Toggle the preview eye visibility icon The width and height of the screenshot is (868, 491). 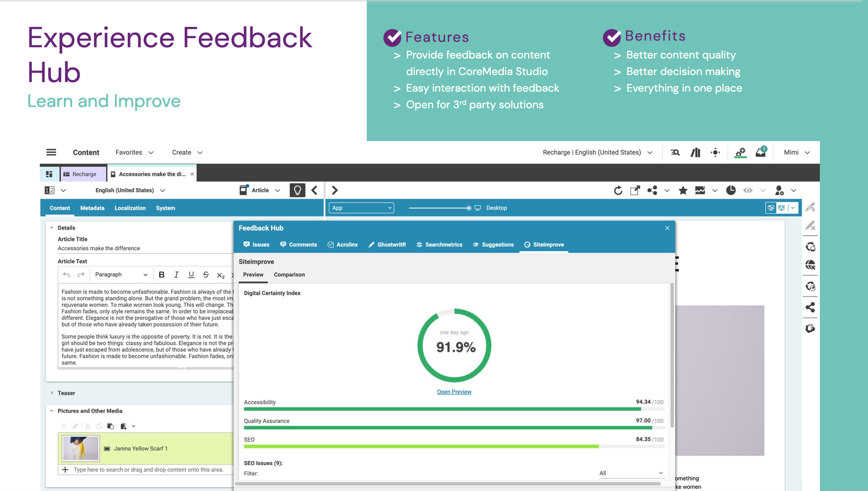click(x=748, y=190)
